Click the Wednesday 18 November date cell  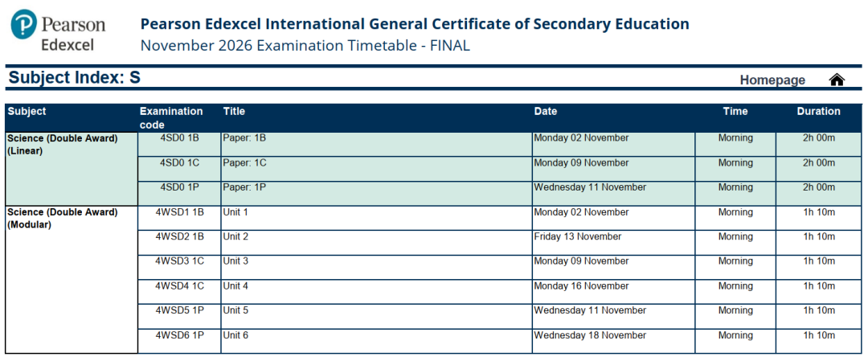[x=613, y=341]
